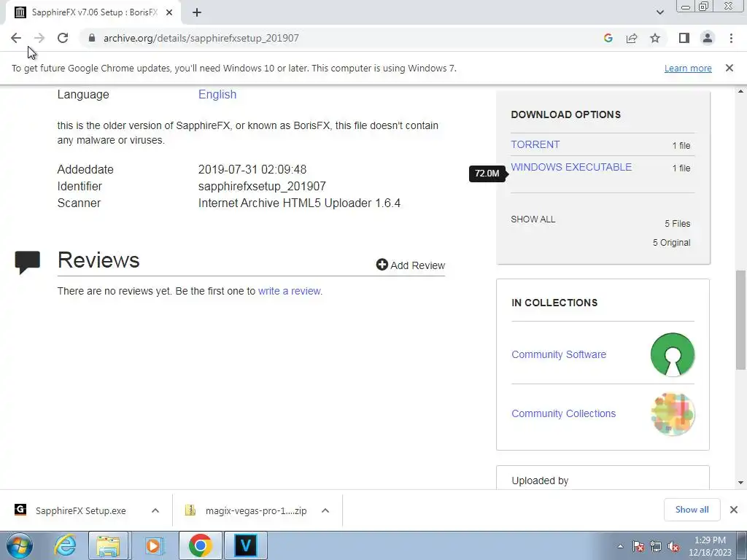The width and height of the screenshot is (747, 560).
Task: Open the Chrome profile menu
Action: (708, 38)
